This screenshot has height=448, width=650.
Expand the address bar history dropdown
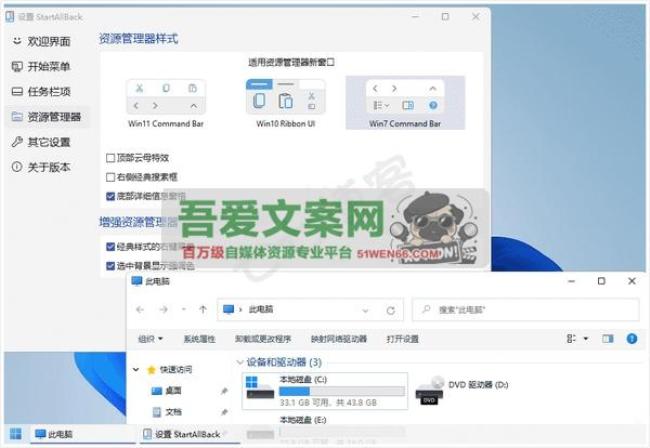click(365, 310)
